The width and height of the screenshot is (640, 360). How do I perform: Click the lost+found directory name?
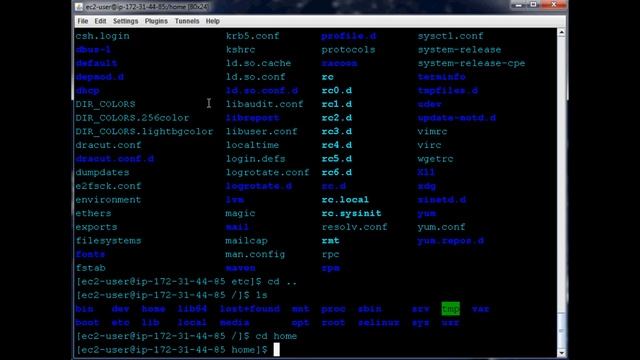(250, 309)
